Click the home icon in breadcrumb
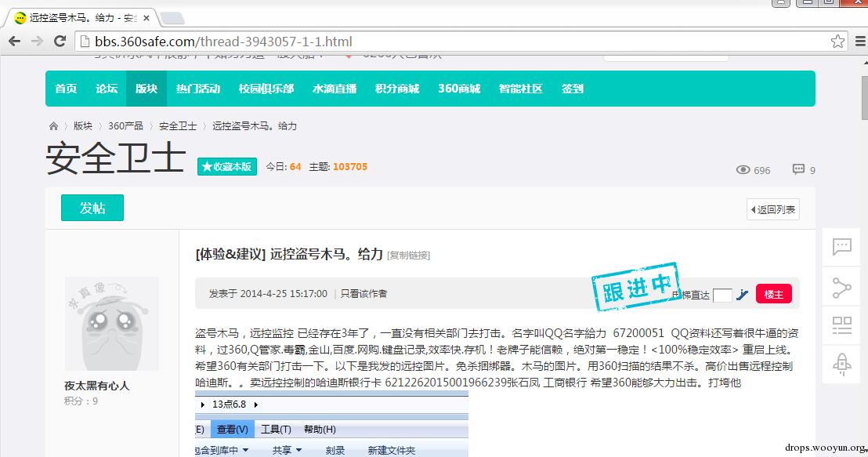Image resolution: width=868 pixels, height=457 pixels. (54, 126)
